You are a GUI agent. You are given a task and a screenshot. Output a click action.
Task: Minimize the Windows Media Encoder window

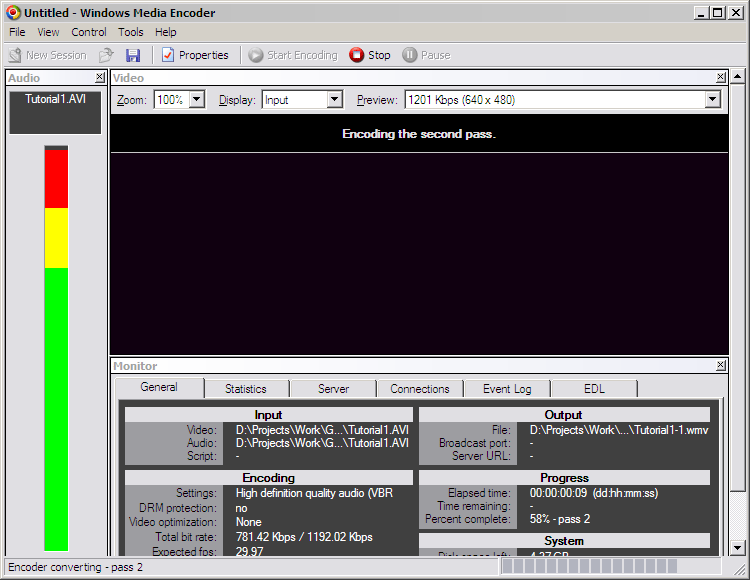(x=701, y=13)
